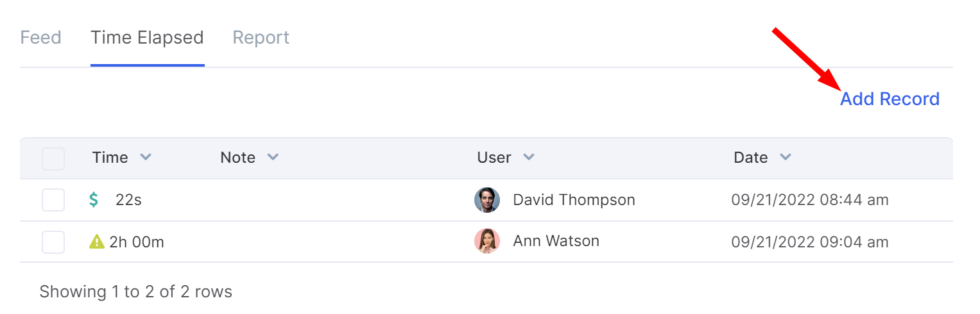This screenshot has width=980, height=314.
Task: Click Ann Watson's avatar photo
Action: coord(487,241)
